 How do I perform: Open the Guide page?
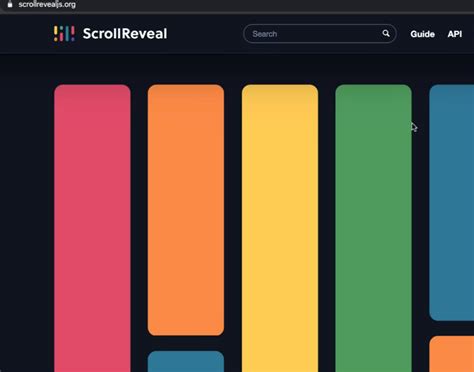click(422, 34)
